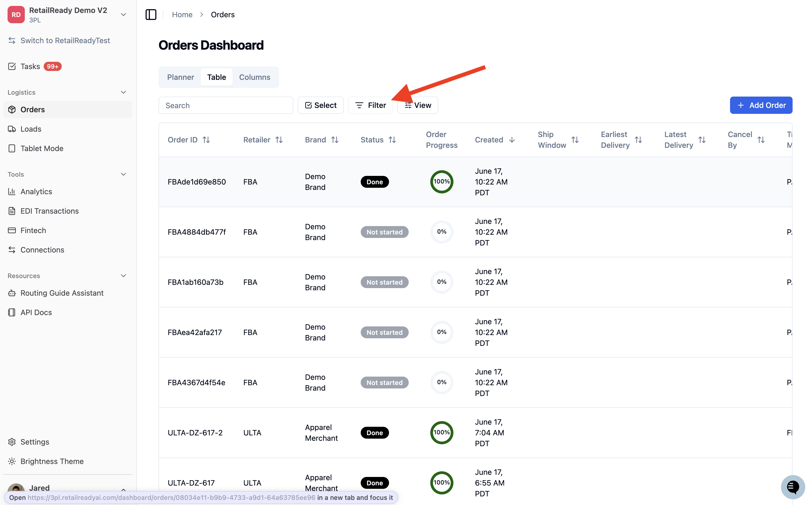The height and width of the screenshot is (505, 812).
Task: Select the Table tab
Action: coord(216,77)
